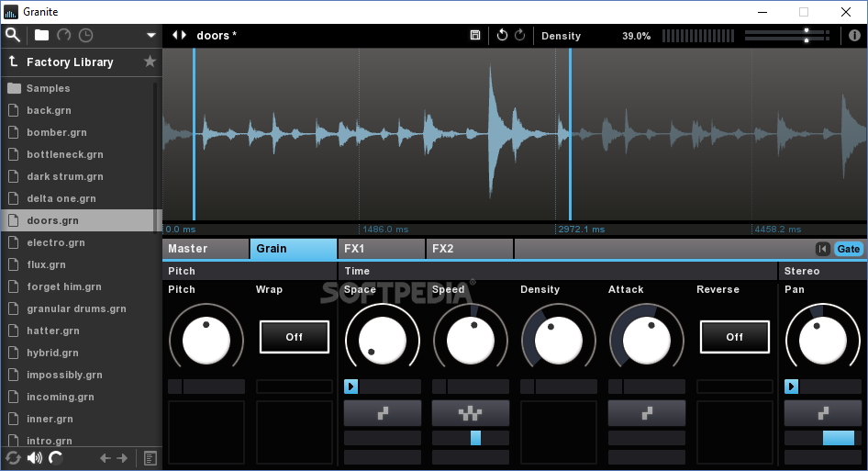Toggle the Pan modulation play arrow
The height and width of the screenshot is (471, 868).
coord(792,387)
